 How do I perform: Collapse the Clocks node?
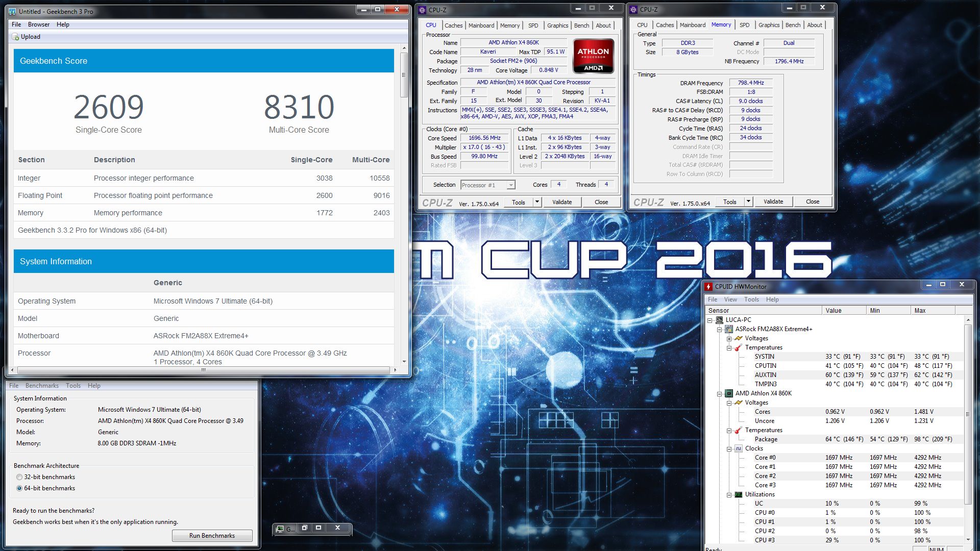tap(729, 448)
